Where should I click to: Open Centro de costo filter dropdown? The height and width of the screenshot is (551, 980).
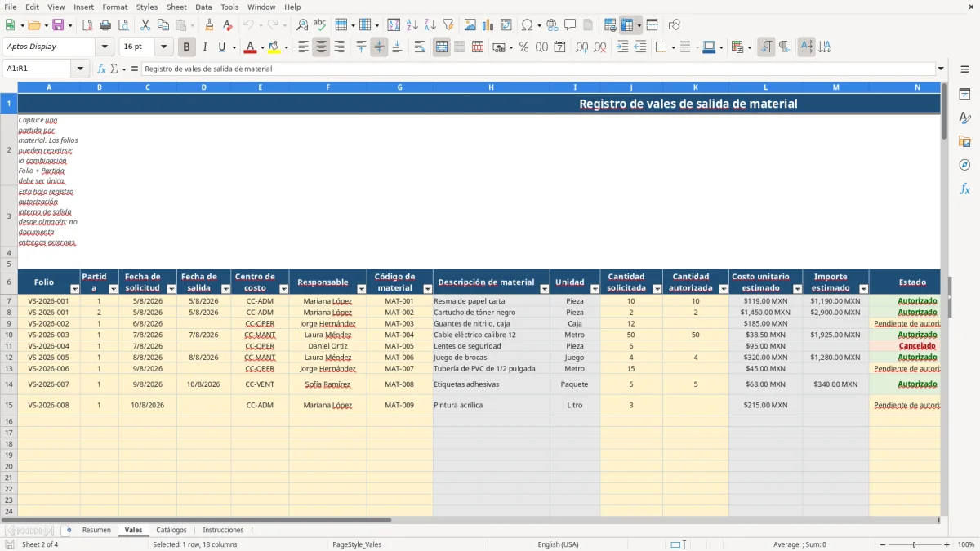[x=284, y=289]
